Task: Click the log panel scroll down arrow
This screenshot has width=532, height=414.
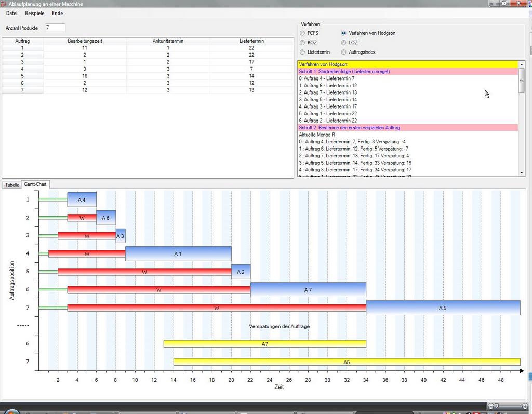Action: [522, 173]
